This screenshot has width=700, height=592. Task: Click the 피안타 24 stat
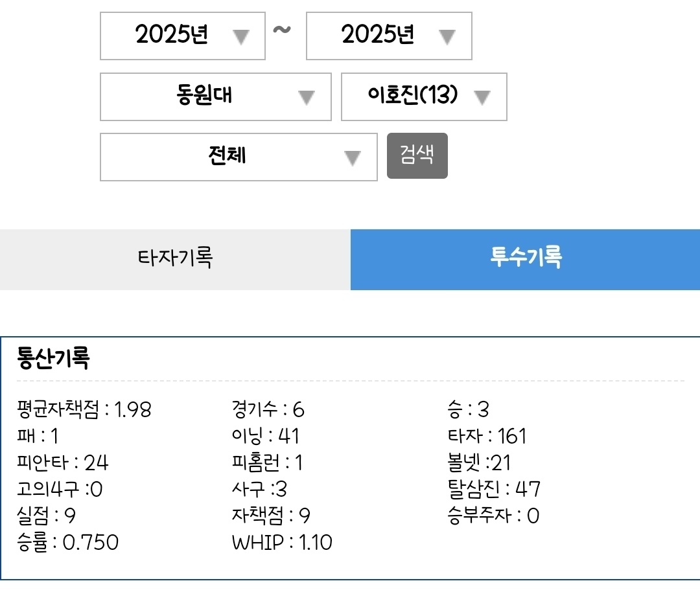[x=63, y=462]
